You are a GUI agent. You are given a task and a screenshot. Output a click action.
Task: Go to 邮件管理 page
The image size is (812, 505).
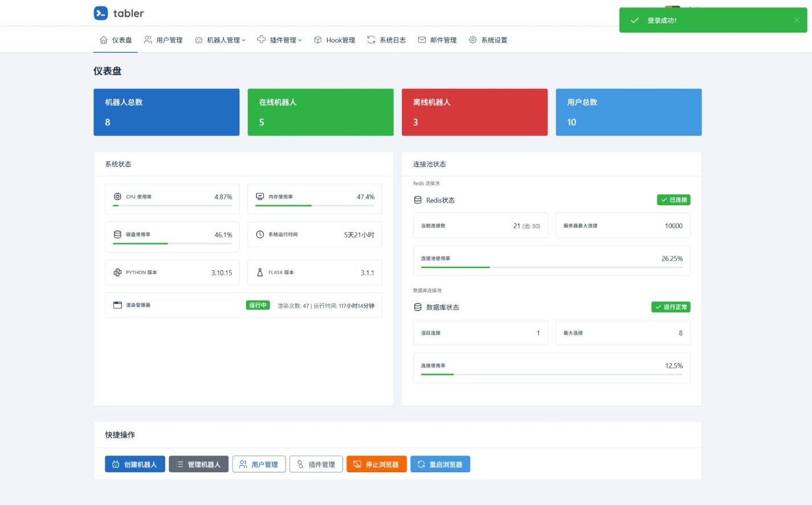pyautogui.click(x=437, y=40)
